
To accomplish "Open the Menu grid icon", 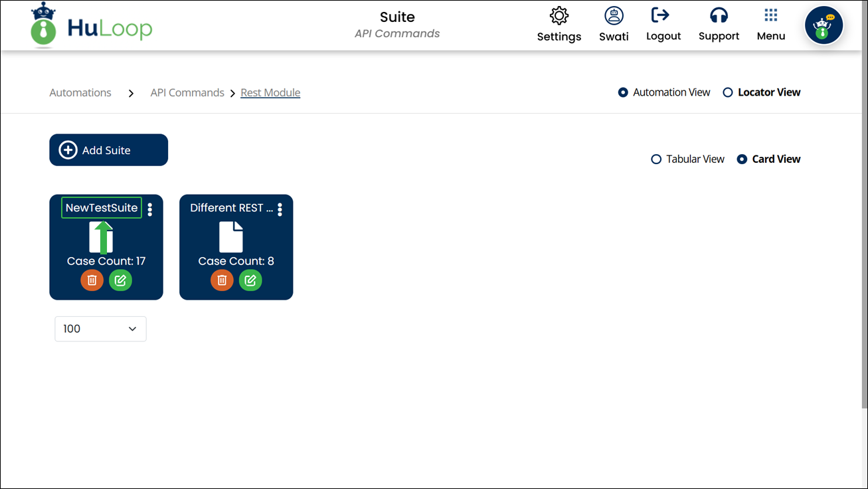I will pyautogui.click(x=770, y=15).
